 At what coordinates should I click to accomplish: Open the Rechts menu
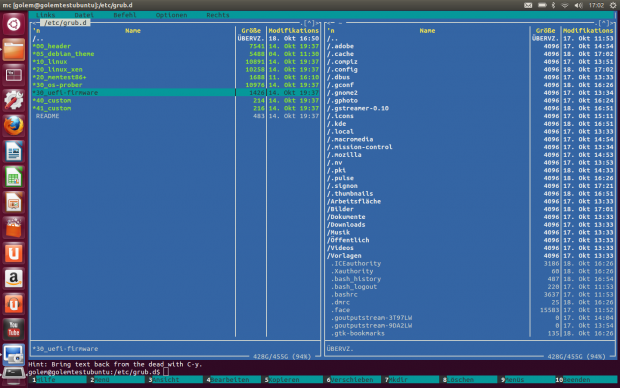click(x=218, y=15)
